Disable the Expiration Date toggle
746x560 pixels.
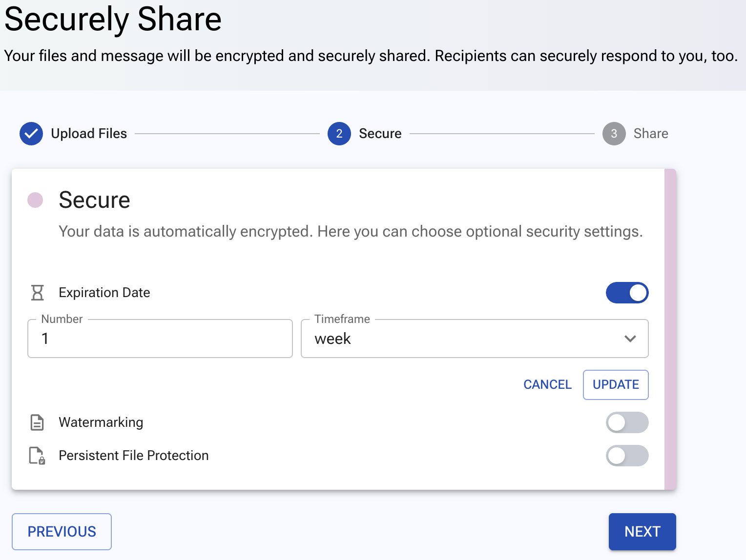pyautogui.click(x=627, y=293)
